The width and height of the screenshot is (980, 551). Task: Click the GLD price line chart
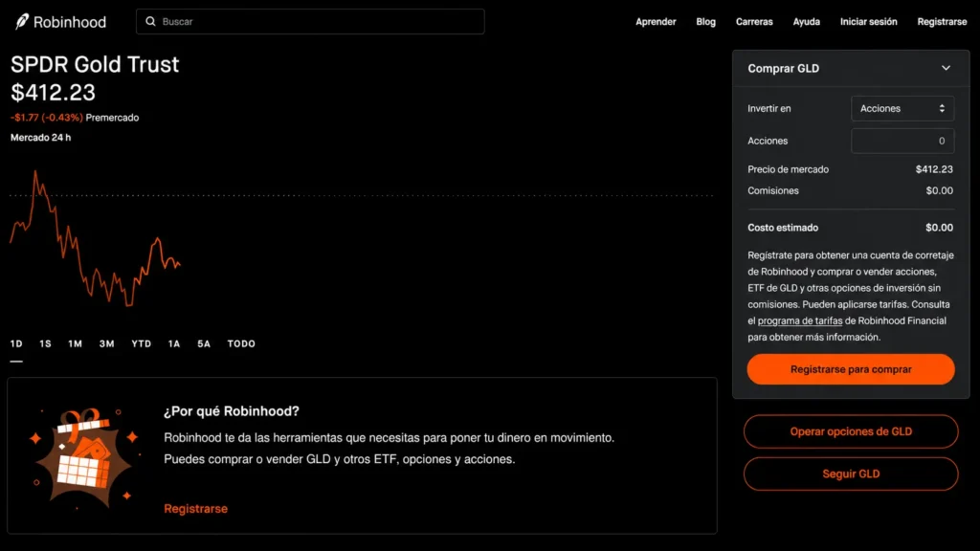tap(95, 238)
